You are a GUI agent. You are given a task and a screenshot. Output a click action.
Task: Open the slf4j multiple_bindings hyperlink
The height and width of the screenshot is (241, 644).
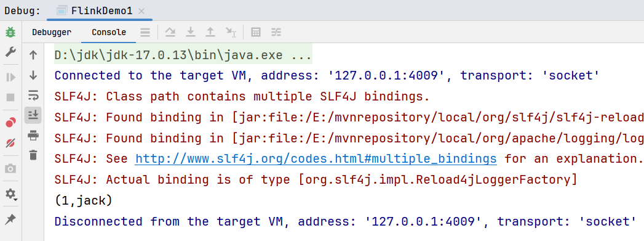point(316,158)
